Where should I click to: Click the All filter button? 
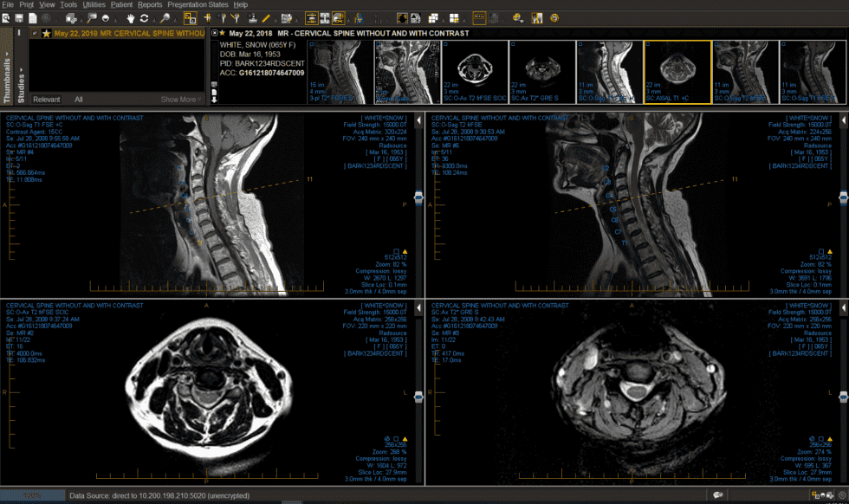[x=79, y=99]
